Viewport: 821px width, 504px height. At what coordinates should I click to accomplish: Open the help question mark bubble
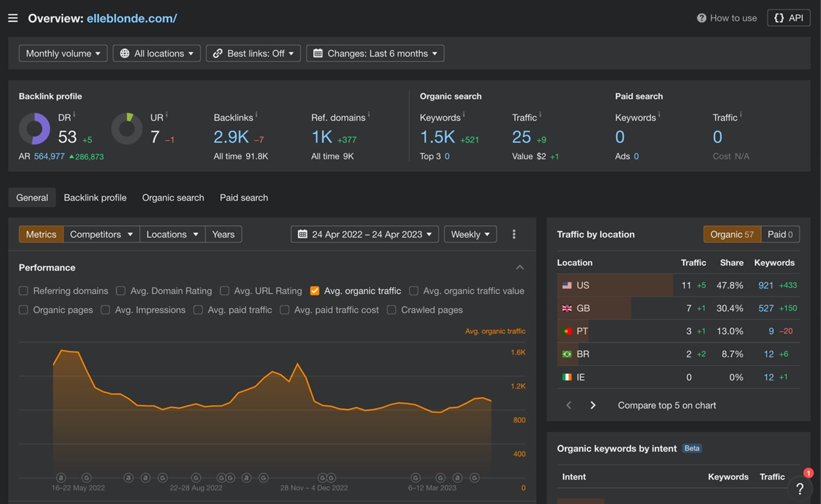click(x=799, y=488)
